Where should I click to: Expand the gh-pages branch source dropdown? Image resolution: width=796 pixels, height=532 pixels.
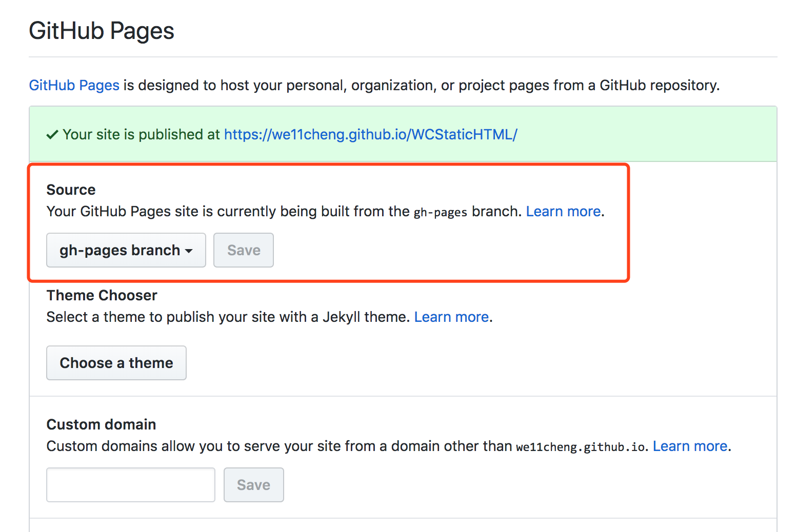[126, 250]
